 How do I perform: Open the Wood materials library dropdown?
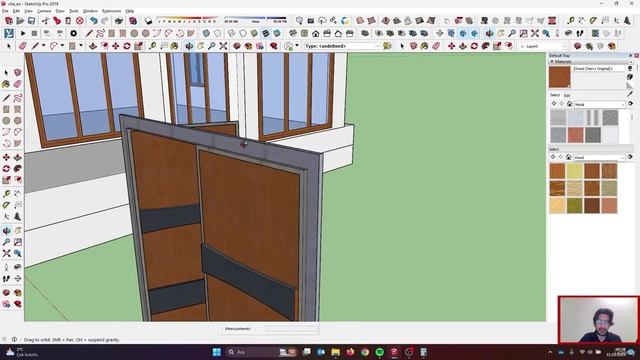[x=600, y=157]
